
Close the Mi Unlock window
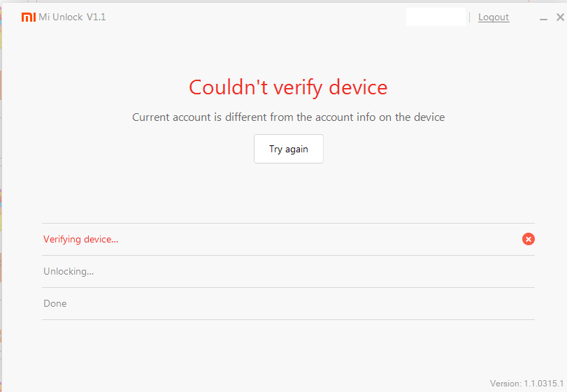tap(560, 17)
